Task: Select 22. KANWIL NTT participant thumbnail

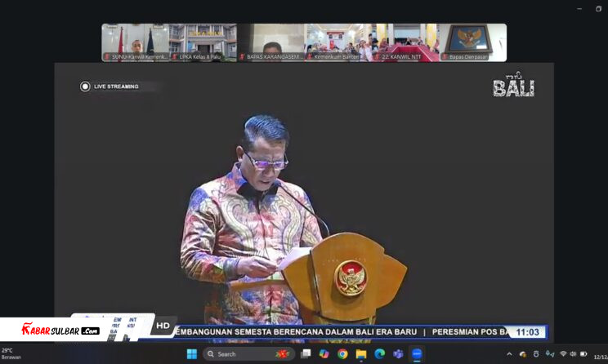Action: pyautogui.click(x=405, y=42)
